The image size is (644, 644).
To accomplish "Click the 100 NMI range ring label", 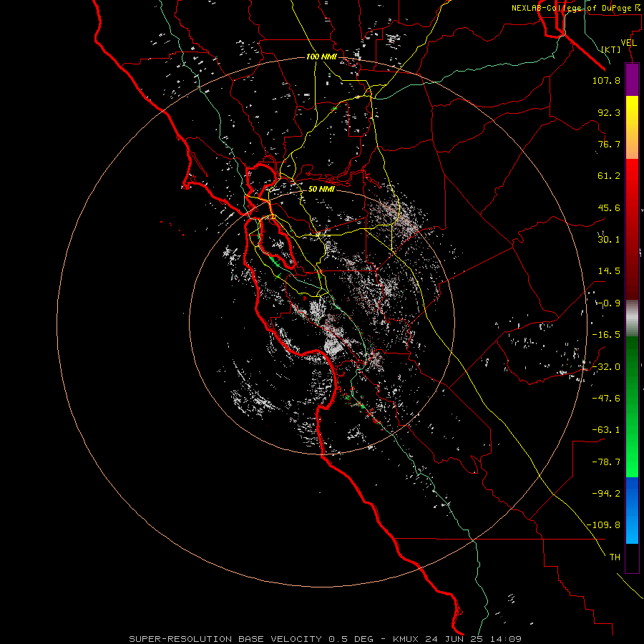I will (x=321, y=57).
